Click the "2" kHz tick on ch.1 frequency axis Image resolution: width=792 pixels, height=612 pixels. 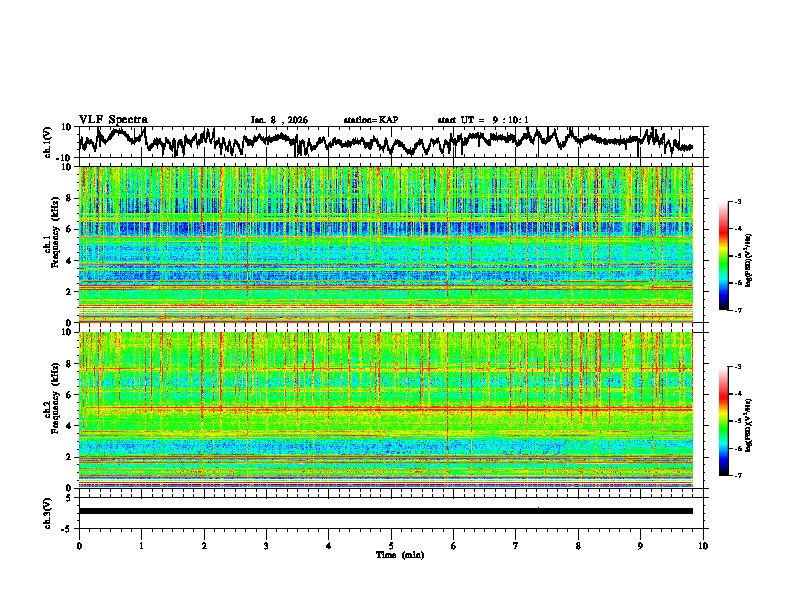click(x=70, y=291)
